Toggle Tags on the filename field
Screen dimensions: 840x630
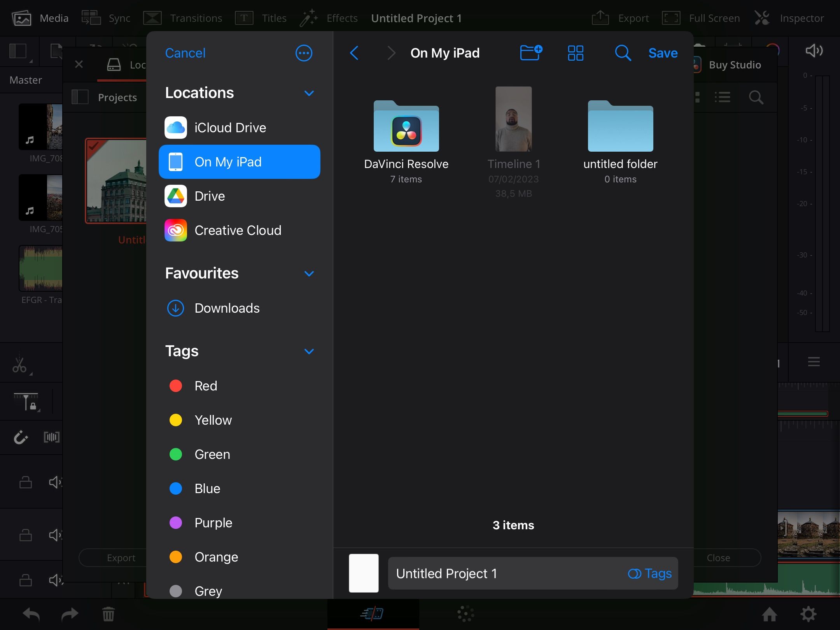(x=650, y=573)
